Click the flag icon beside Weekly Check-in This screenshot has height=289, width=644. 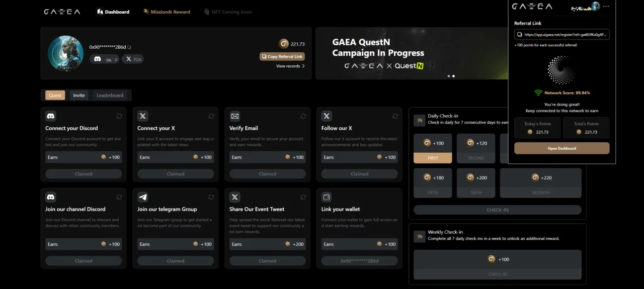pyautogui.click(x=419, y=236)
